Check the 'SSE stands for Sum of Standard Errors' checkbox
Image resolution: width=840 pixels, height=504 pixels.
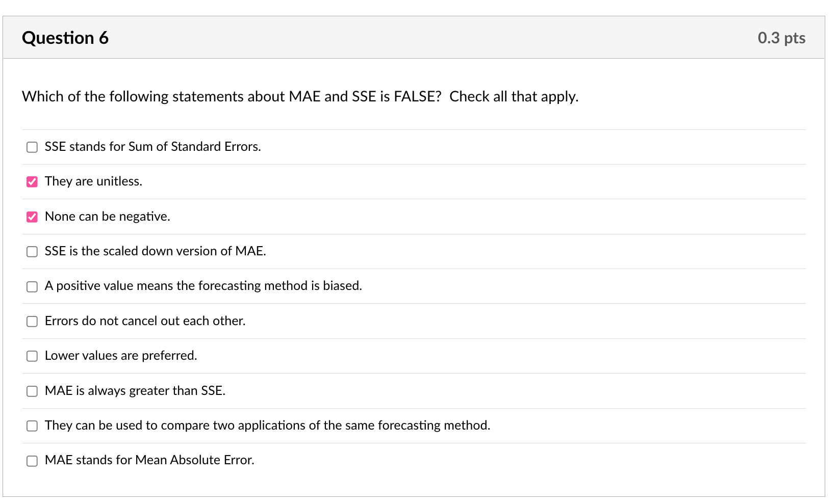point(32,147)
